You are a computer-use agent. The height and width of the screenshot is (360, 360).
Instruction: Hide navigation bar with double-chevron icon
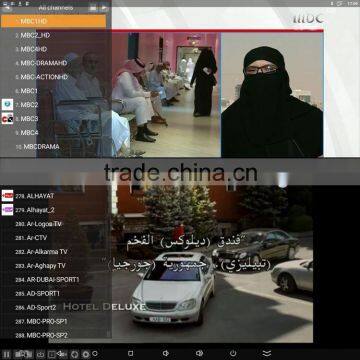[x=267, y=353]
